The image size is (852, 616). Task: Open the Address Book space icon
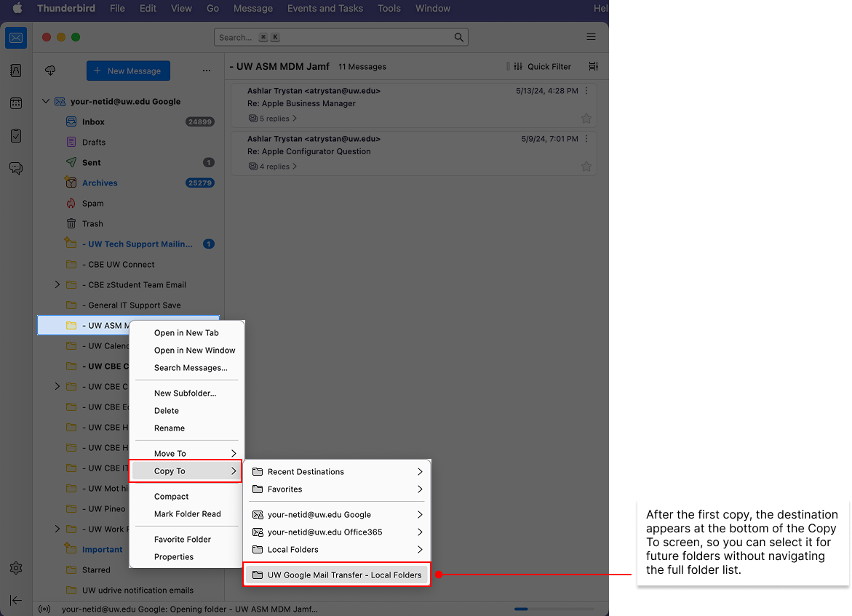(16, 71)
